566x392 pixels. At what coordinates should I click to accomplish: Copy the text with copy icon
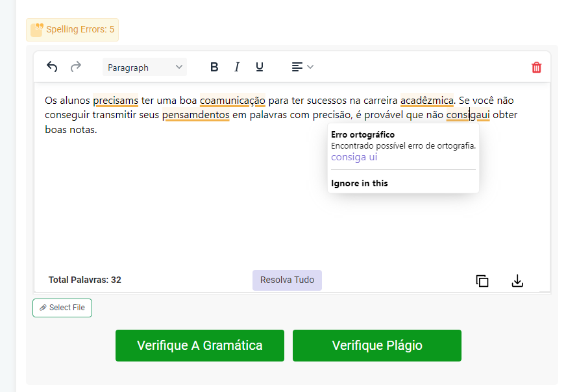482,281
